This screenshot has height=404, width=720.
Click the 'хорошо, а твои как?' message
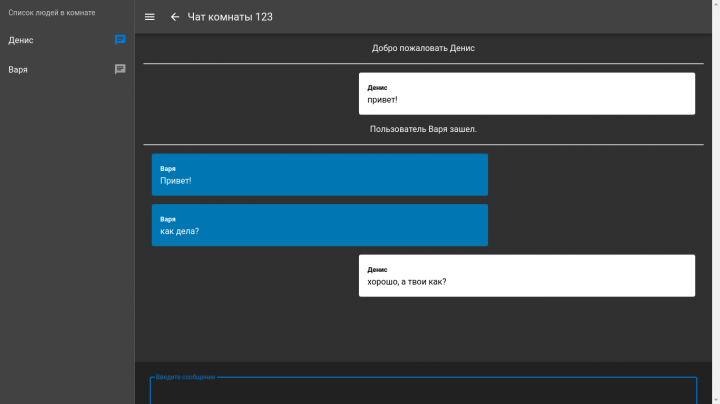click(x=527, y=275)
